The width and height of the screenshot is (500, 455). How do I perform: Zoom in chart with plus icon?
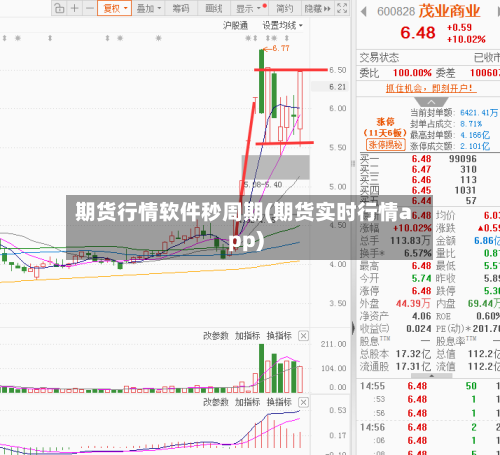click(x=75, y=8)
